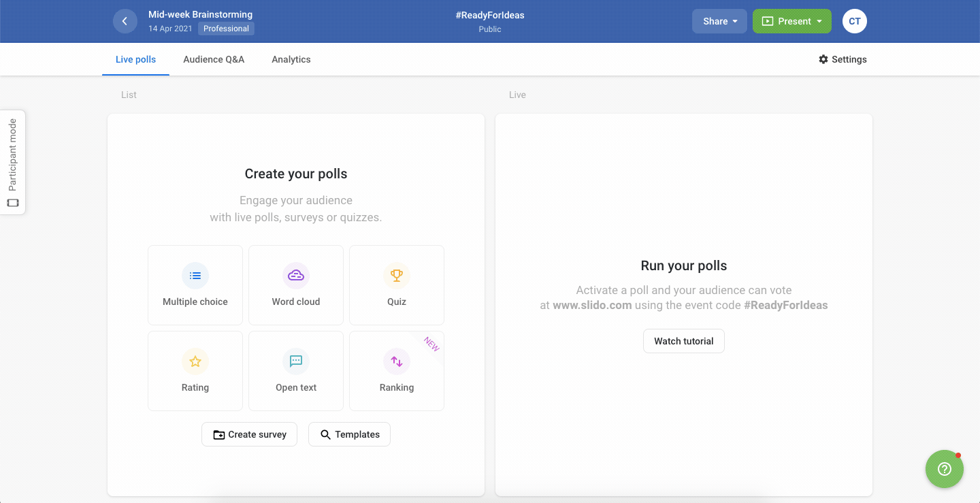This screenshot has width=980, height=503.
Task: Open Settings with the gear icon
Action: pos(843,59)
